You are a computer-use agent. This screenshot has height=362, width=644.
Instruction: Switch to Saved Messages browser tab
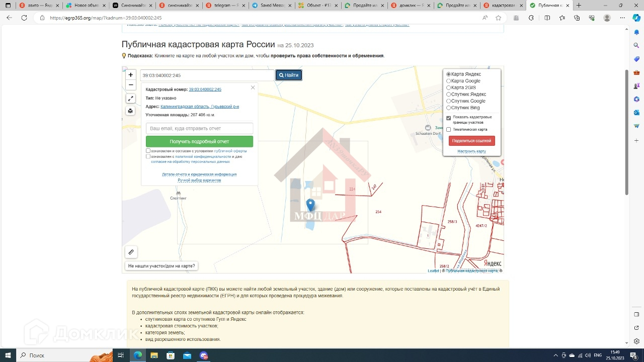point(271,5)
